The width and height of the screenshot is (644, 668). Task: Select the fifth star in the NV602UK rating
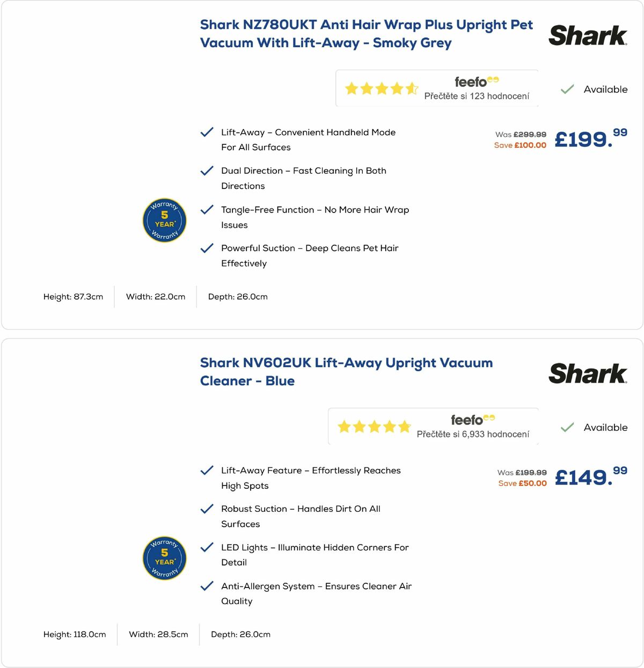coord(404,427)
